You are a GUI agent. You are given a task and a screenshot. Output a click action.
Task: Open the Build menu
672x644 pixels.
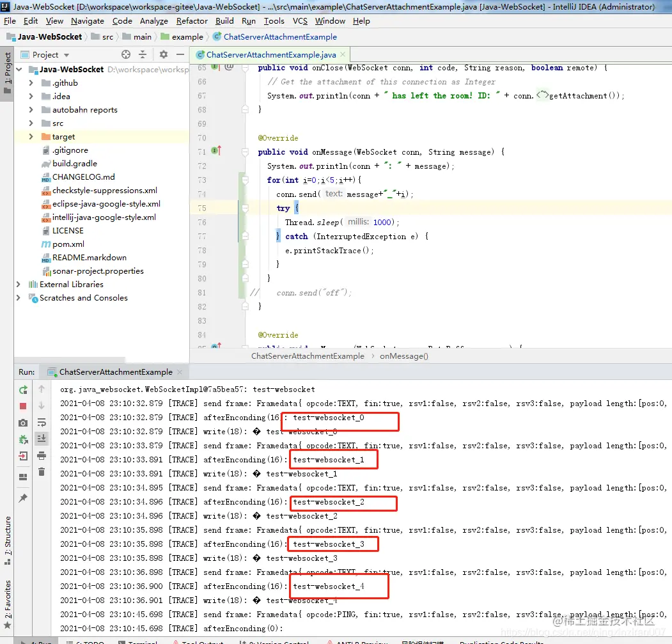[x=224, y=21]
